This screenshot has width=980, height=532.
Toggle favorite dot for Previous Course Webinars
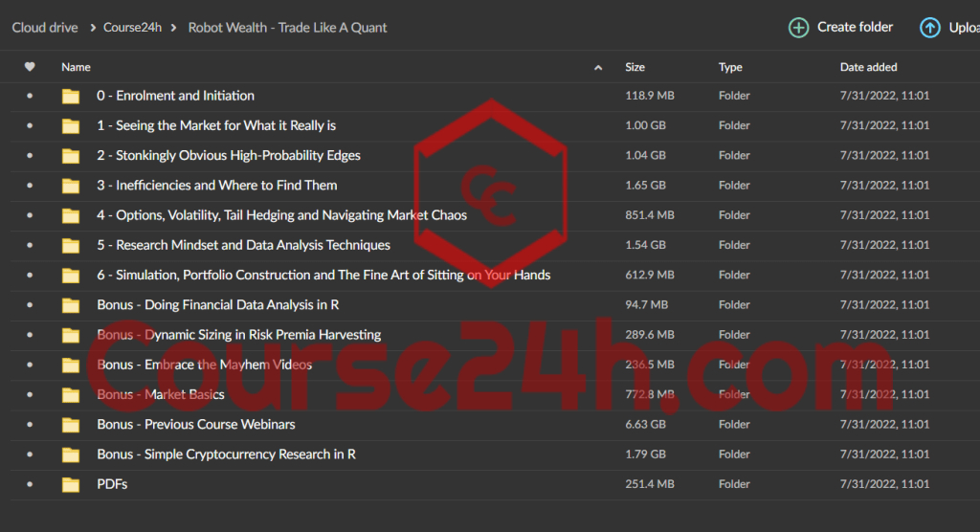coord(30,425)
